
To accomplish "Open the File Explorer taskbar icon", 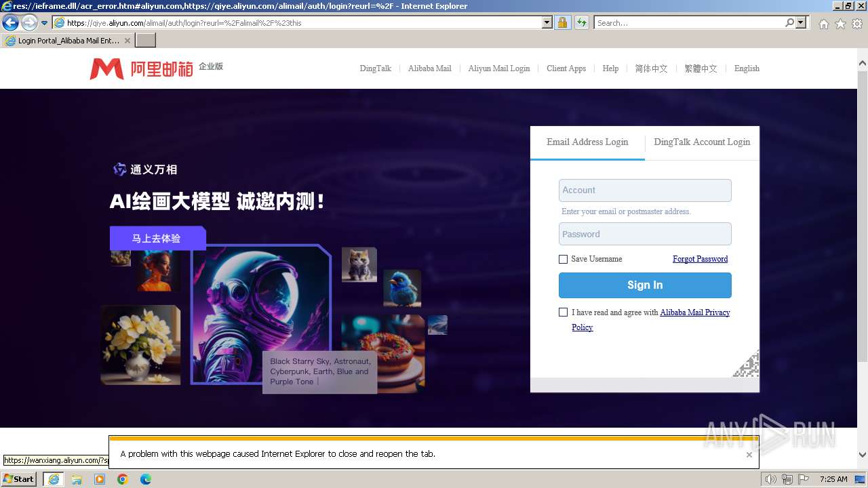I will pos(77,479).
